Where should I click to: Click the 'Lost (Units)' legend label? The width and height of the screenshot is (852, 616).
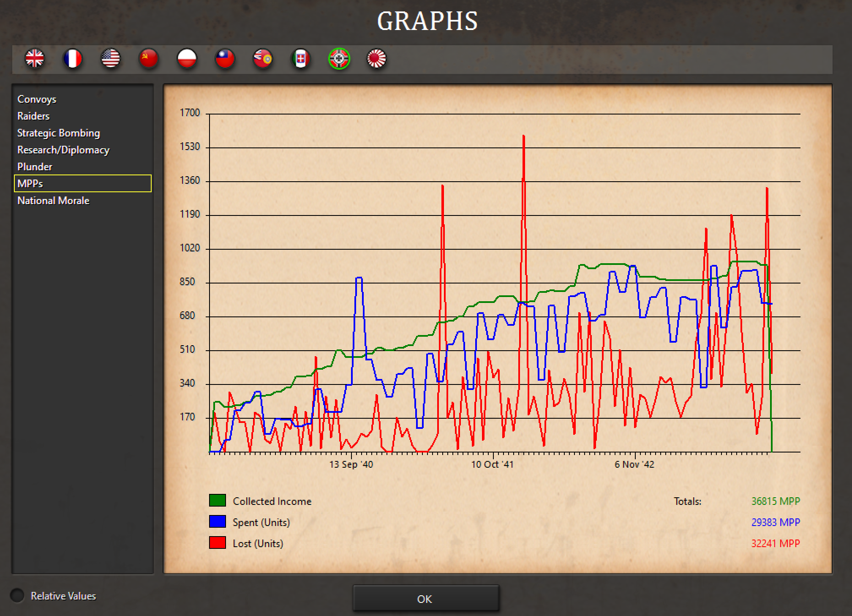pos(258,543)
